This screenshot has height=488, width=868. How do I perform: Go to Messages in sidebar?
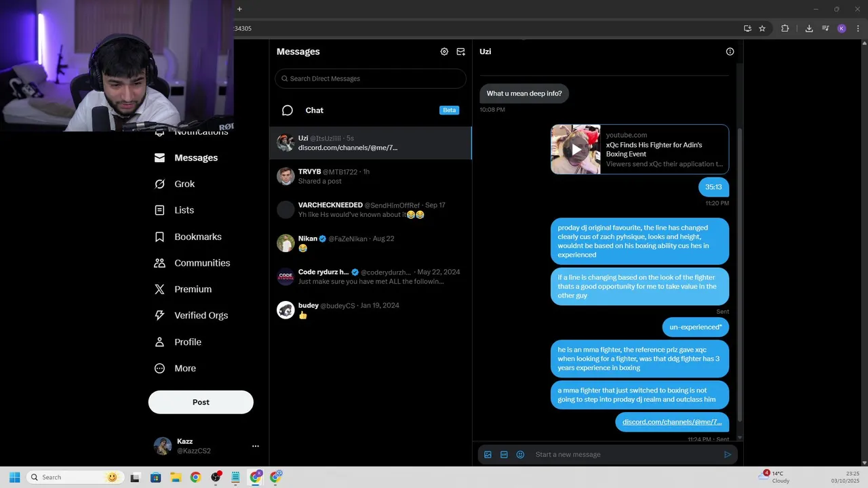click(186, 158)
